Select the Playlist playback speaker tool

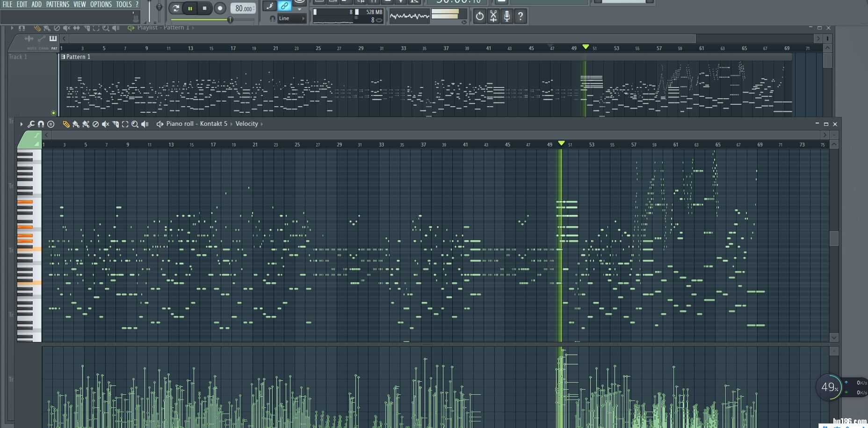coord(116,28)
